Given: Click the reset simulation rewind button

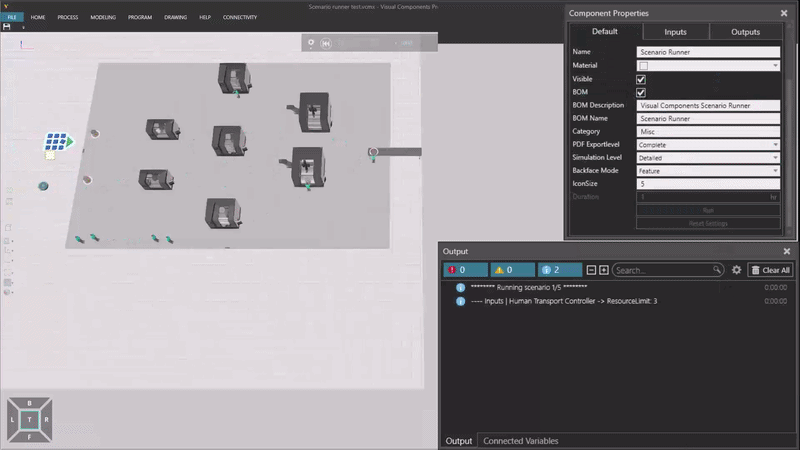Looking at the screenshot, I should click(326, 43).
